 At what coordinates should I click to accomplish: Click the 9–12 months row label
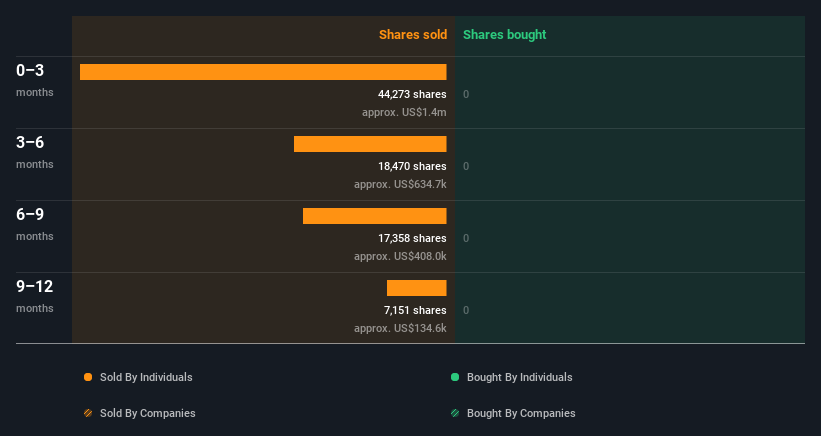click(x=35, y=296)
